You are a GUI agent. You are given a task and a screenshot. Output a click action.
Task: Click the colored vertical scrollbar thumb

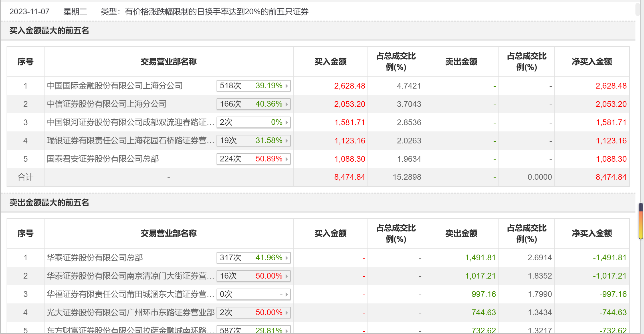pyautogui.click(x=641, y=221)
